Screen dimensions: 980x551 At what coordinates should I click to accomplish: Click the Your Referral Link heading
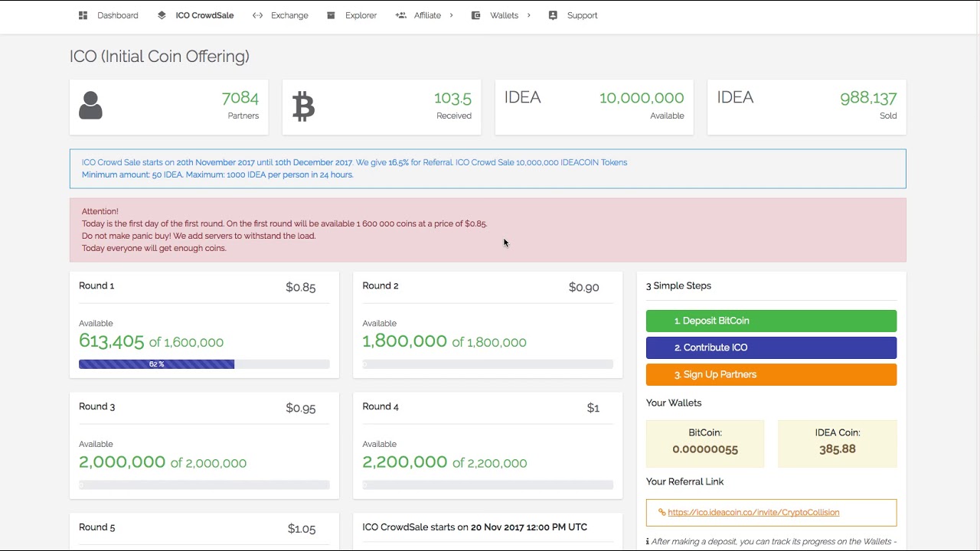[684, 481]
